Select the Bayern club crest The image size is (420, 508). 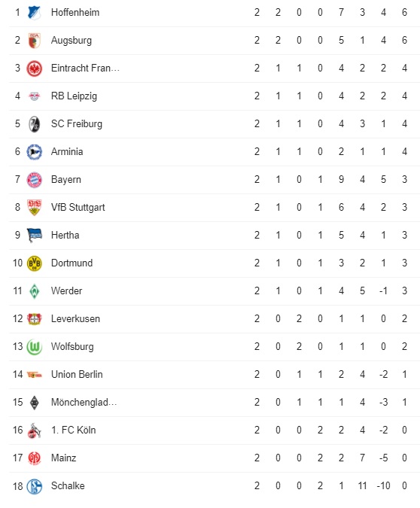point(35,180)
